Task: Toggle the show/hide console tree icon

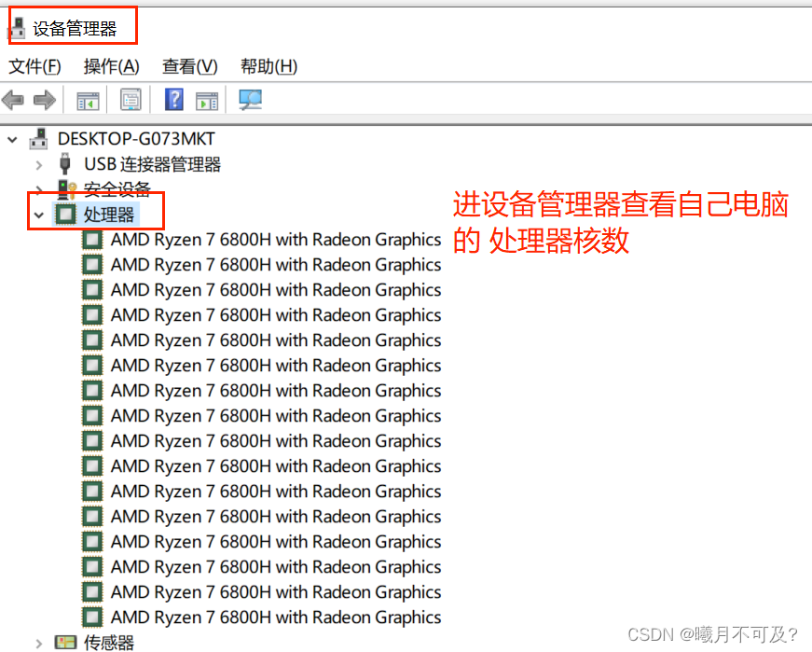Action: pos(88,101)
